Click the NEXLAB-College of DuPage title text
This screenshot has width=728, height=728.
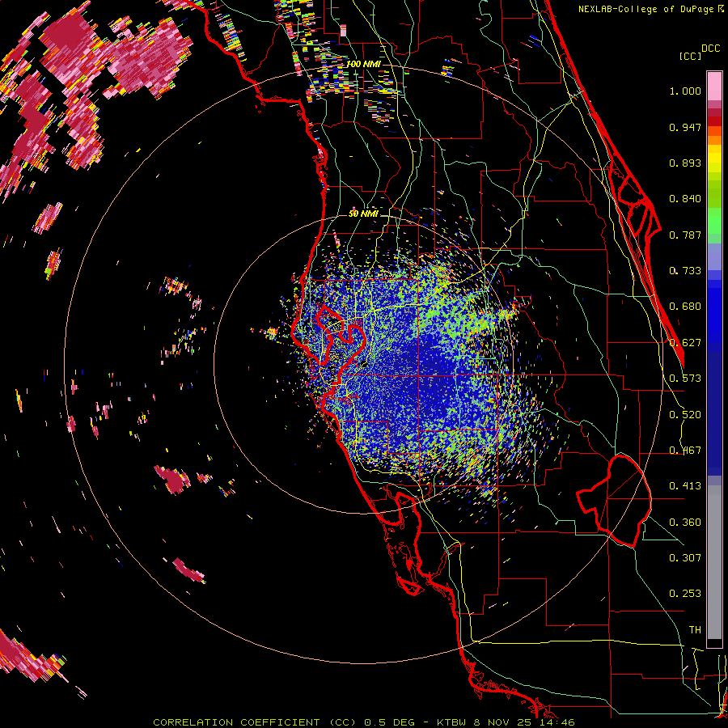pos(645,9)
